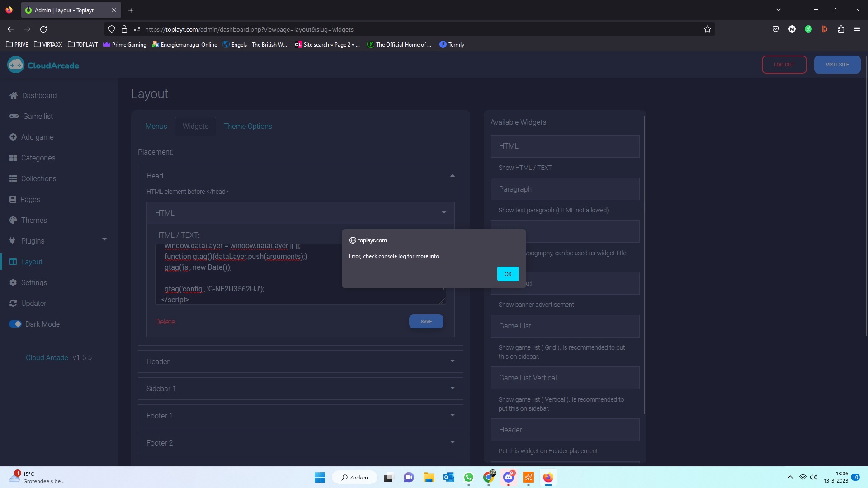The height and width of the screenshot is (488, 868).
Task: Click the VISIT SITE button
Action: [837, 65]
